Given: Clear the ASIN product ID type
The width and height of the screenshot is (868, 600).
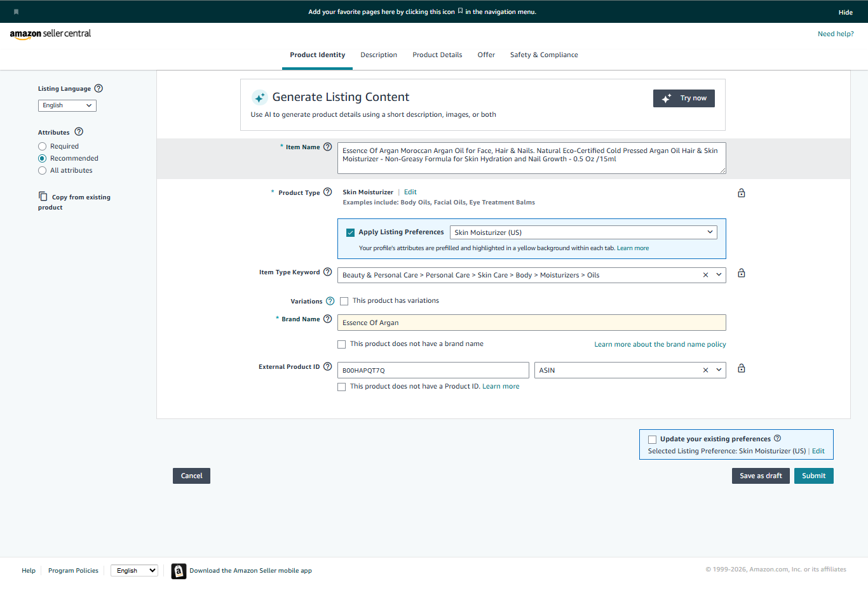Looking at the screenshot, I should (705, 370).
